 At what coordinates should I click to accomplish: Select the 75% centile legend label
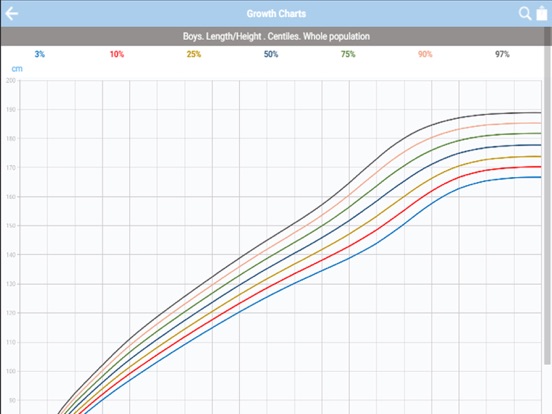pos(348,54)
